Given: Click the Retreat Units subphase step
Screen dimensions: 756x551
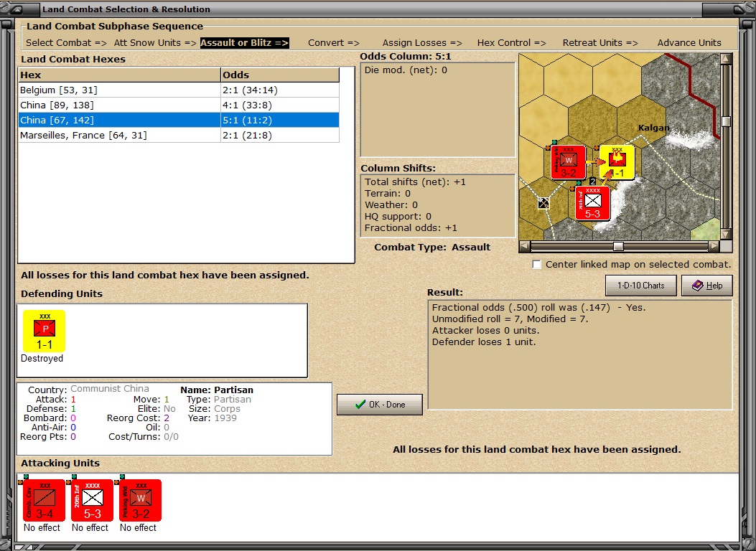Looking at the screenshot, I should point(600,43).
